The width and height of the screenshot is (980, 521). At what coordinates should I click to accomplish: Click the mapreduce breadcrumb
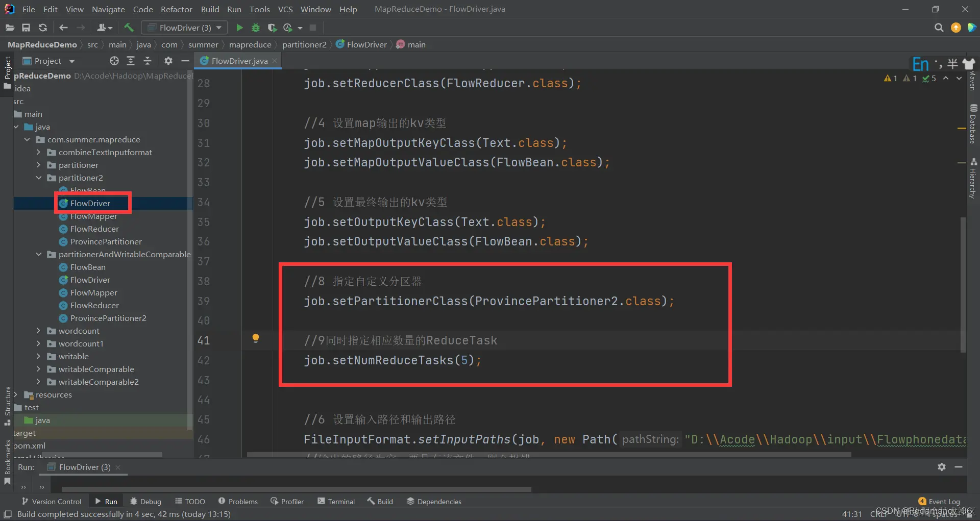(250, 44)
